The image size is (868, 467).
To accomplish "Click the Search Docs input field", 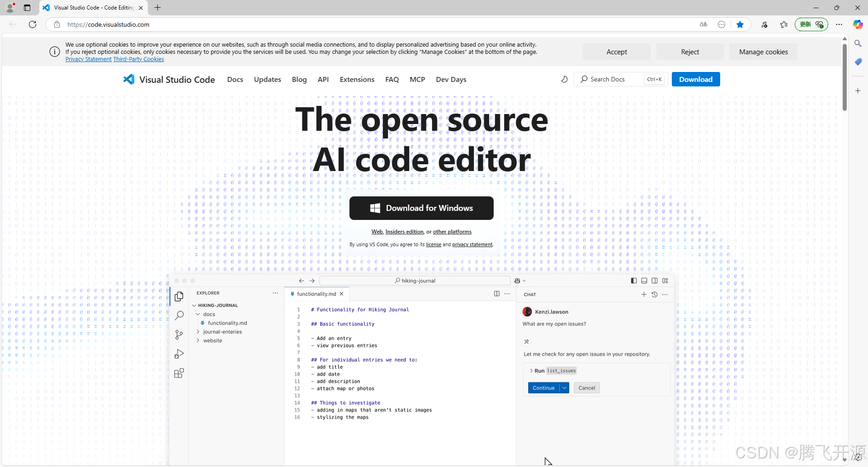I will 620,79.
